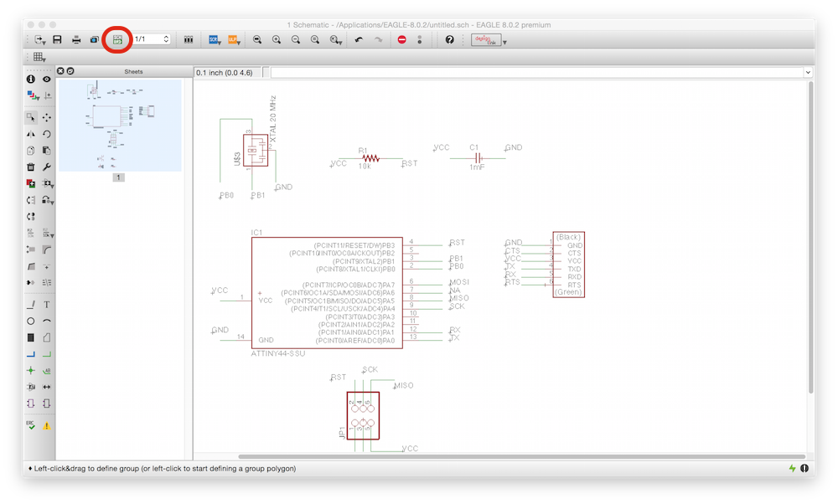838x504 pixels.
Task: Click the design link button
Action: (486, 40)
